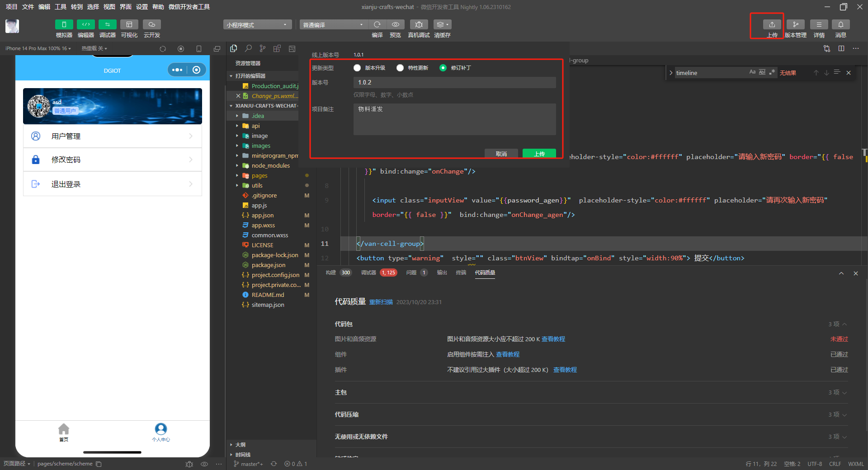868x470 pixels.
Task: Click the mini program capsule menu dots
Action: (x=177, y=70)
